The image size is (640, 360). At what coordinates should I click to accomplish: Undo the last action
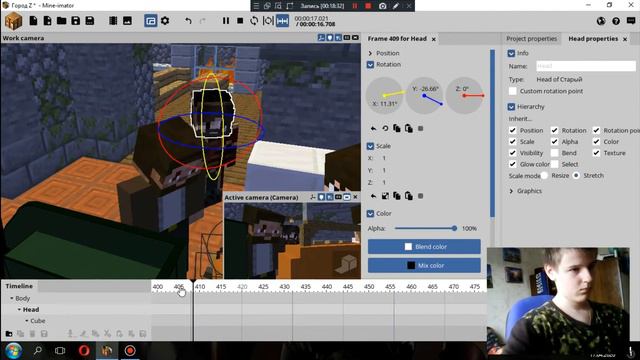click(x=188, y=20)
